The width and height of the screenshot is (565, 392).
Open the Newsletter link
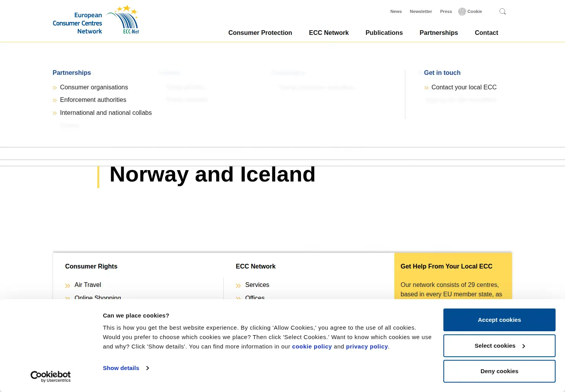(421, 11)
